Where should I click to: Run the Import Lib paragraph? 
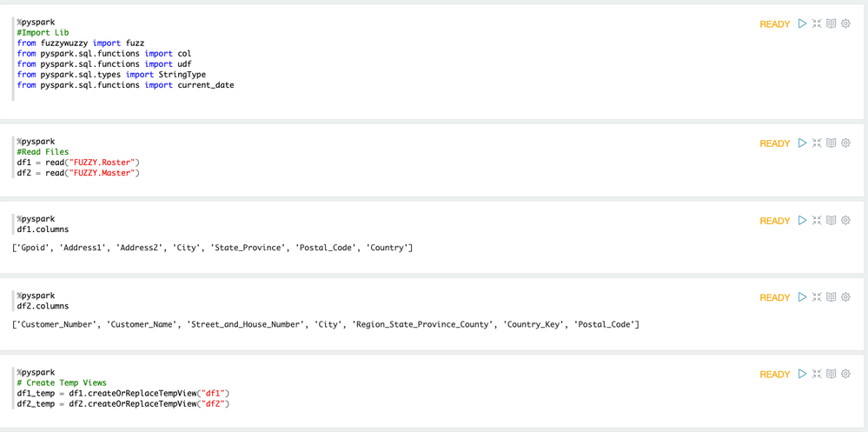point(802,24)
